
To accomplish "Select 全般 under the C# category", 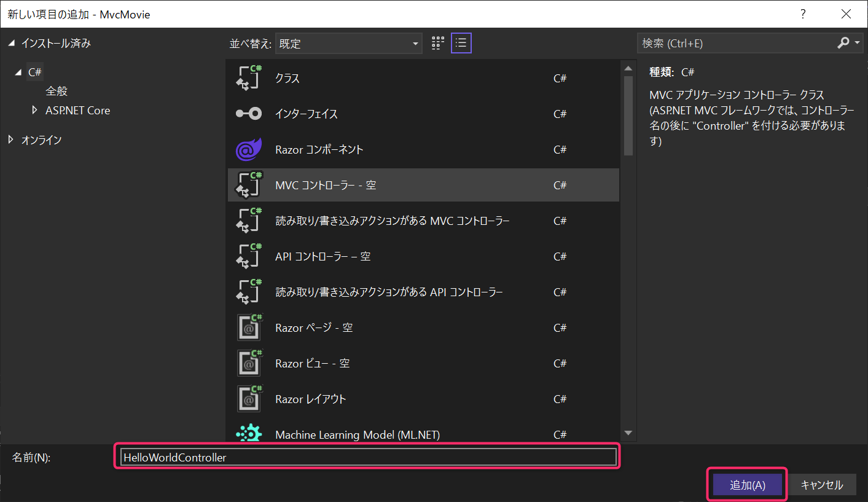I will (x=56, y=90).
